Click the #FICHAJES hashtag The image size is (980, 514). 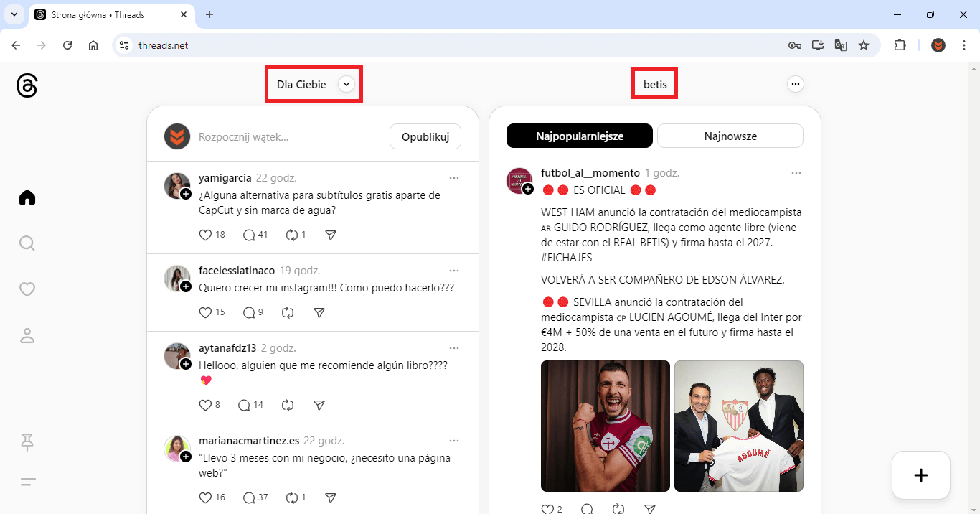click(x=567, y=257)
